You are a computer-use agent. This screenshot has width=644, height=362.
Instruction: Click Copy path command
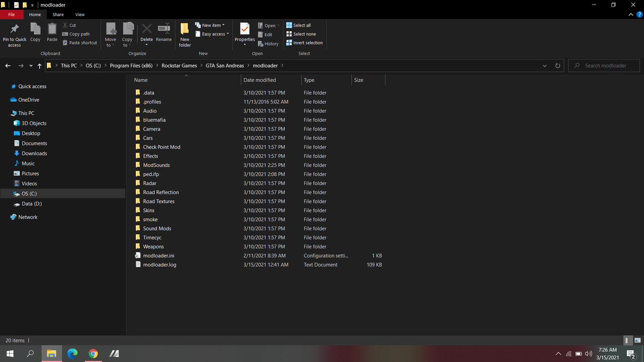point(76,34)
